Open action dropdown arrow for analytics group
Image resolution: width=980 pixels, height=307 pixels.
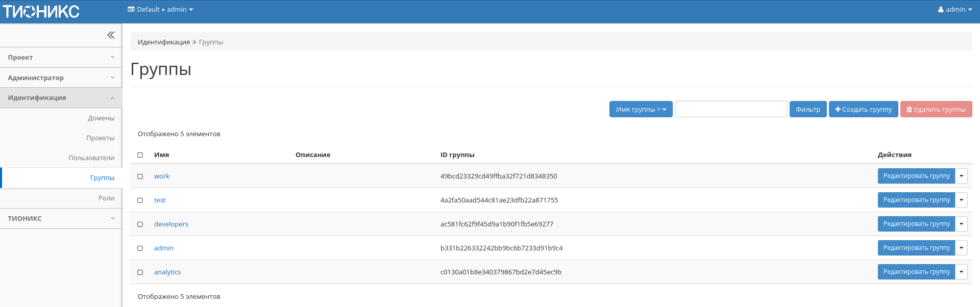tap(961, 272)
